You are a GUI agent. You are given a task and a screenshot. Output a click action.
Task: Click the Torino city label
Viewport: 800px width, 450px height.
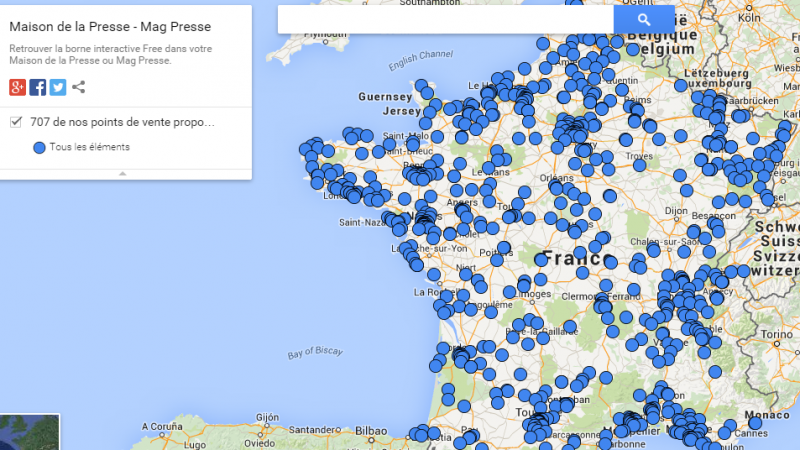(x=777, y=335)
